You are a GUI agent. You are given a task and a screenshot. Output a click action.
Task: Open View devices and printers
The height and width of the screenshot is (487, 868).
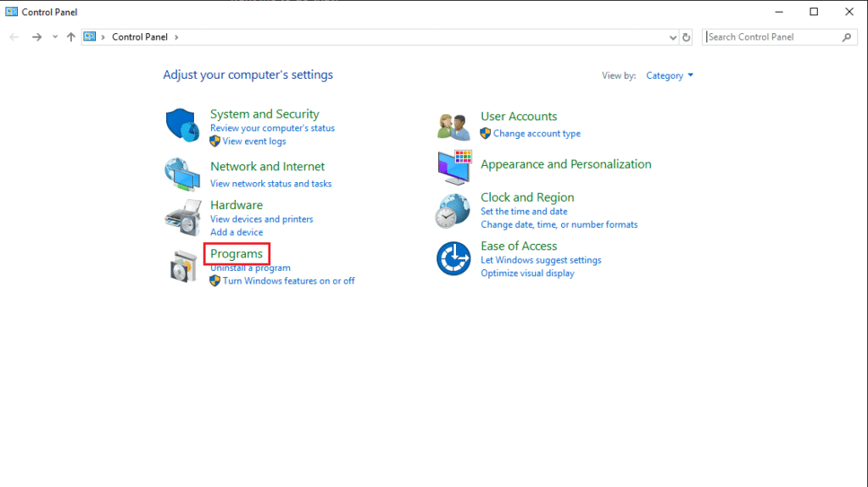pyautogui.click(x=261, y=219)
